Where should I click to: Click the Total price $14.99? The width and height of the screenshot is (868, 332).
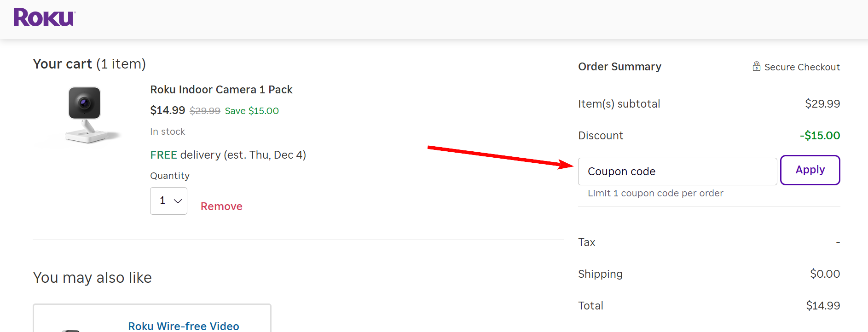pyautogui.click(x=823, y=305)
